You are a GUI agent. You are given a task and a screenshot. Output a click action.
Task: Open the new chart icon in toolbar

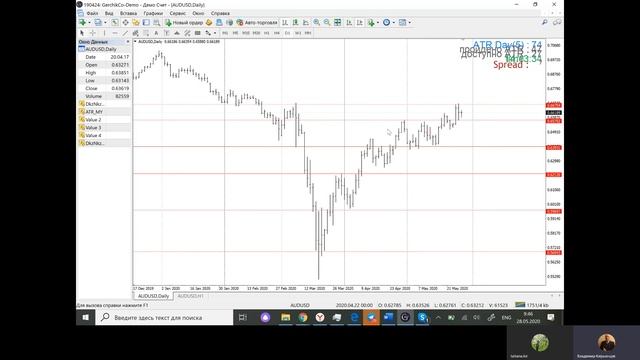pos(82,22)
